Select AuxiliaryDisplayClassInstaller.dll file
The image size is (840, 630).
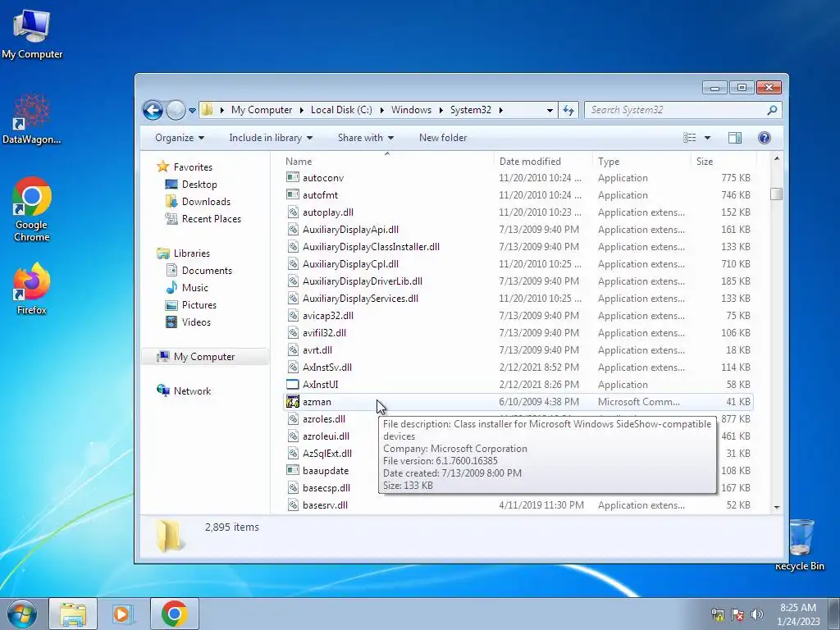pos(371,246)
